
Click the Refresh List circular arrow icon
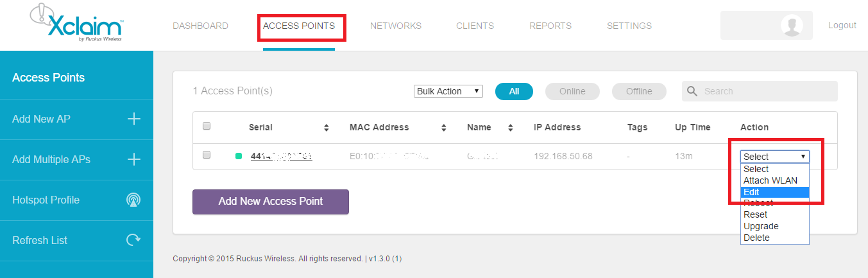[133, 240]
